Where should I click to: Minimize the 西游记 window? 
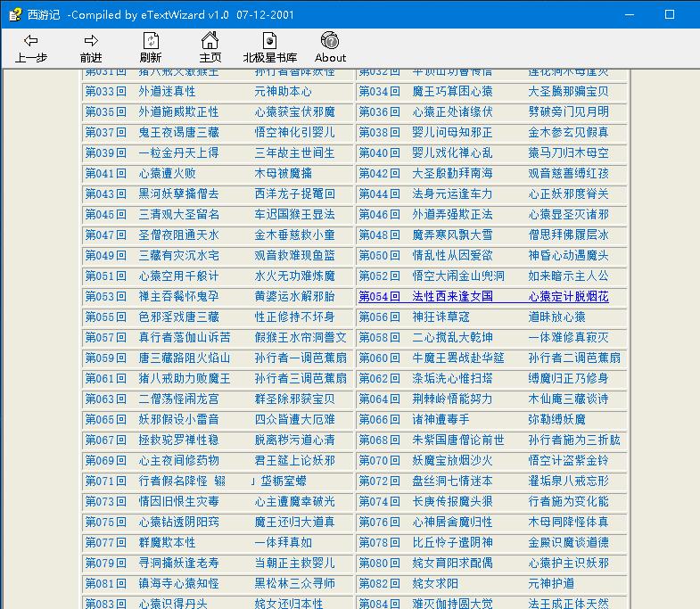pyautogui.click(x=630, y=15)
